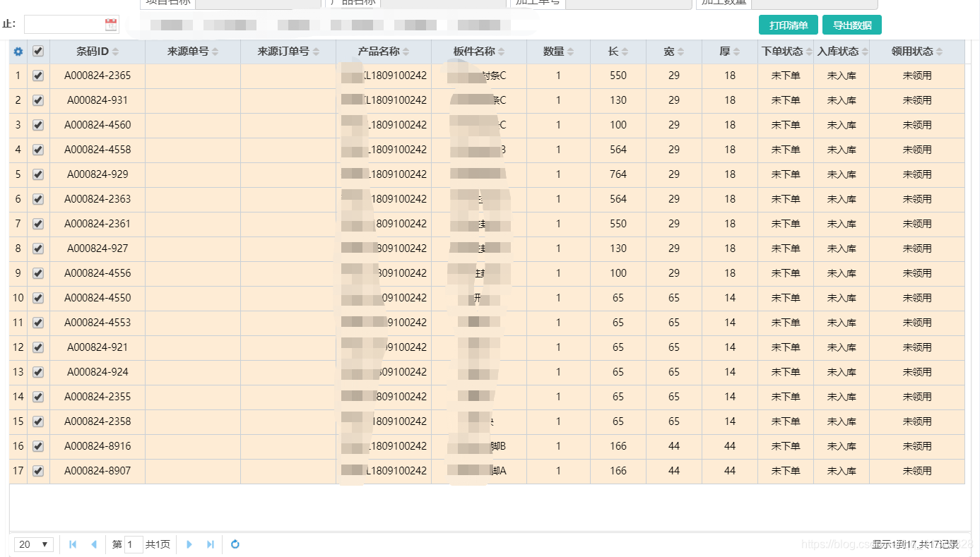The image size is (980, 557).
Task: Uncheck row A000824-921 checkbox
Action: (38, 347)
